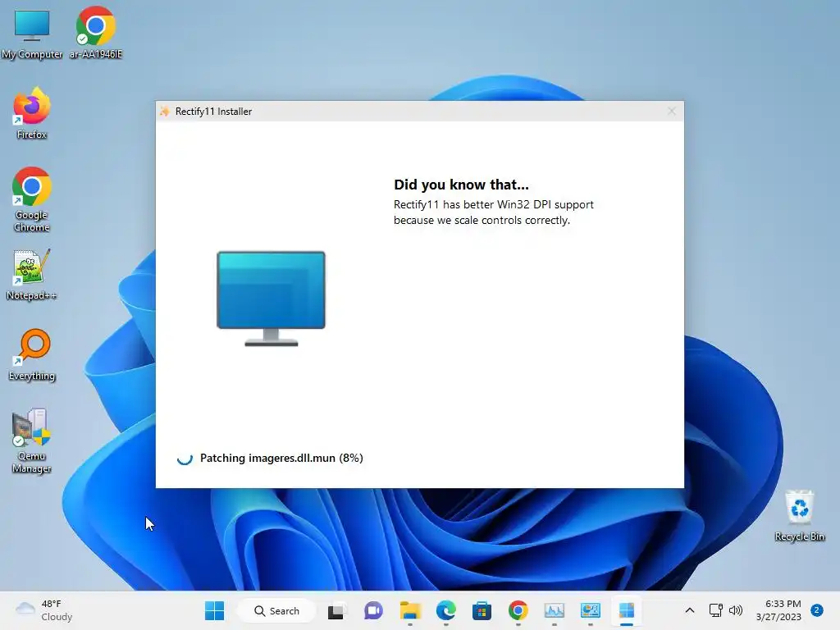Image resolution: width=840 pixels, height=630 pixels.
Task: Select the Notepad++ desktop shortcut
Action: (32, 275)
